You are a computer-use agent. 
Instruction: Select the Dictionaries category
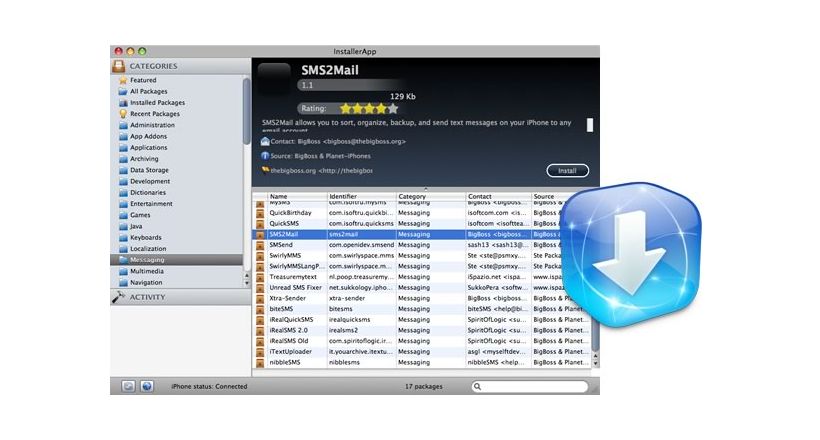pos(148,193)
